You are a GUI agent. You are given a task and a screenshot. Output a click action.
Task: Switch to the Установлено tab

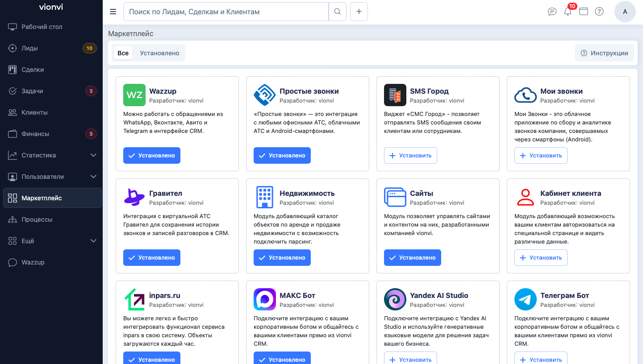point(159,53)
